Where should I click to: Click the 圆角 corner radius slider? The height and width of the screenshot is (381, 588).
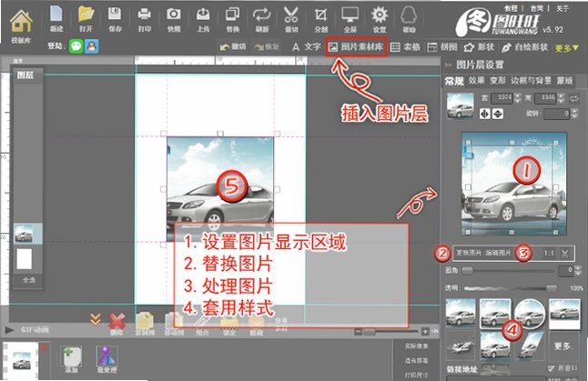(508, 270)
